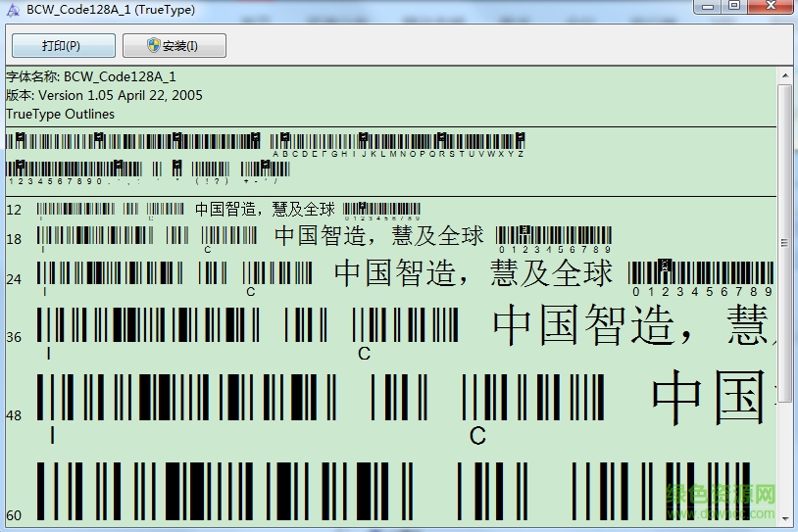This screenshot has width=798, height=532.
Task: Click the Chinese sample text in the 18pt row
Action: 379,236
